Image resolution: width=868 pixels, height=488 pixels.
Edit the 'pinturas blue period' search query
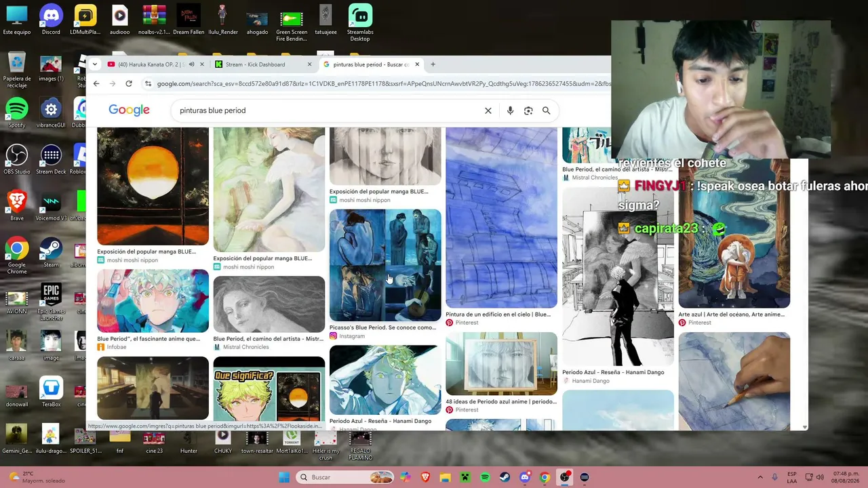[x=212, y=110]
